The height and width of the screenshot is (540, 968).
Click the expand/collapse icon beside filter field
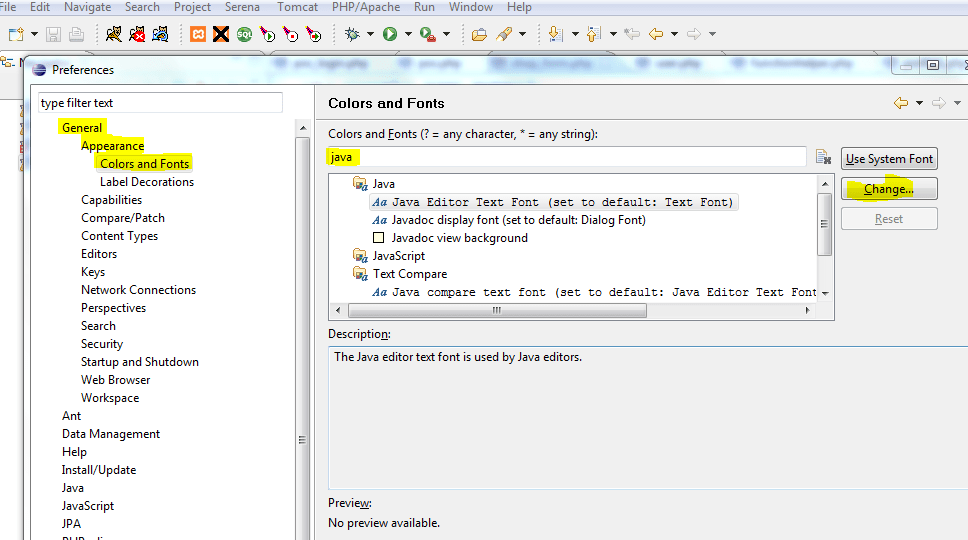click(824, 157)
